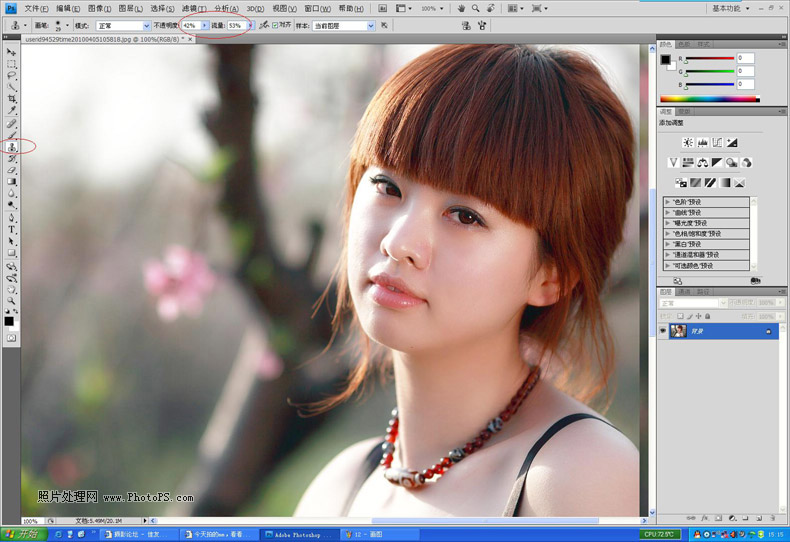Click the opacity value field 42%
790x542 pixels.
(x=191, y=25)
